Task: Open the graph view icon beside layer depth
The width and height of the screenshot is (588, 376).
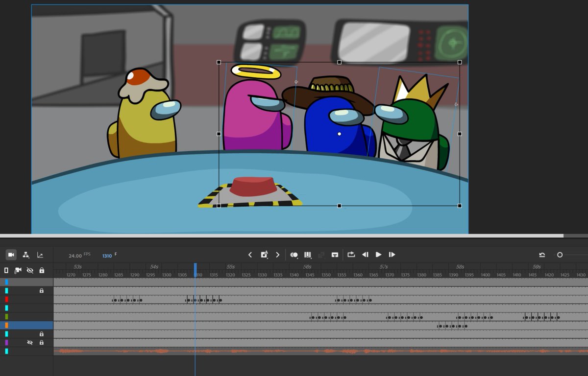Action: [x=40, y=255]
